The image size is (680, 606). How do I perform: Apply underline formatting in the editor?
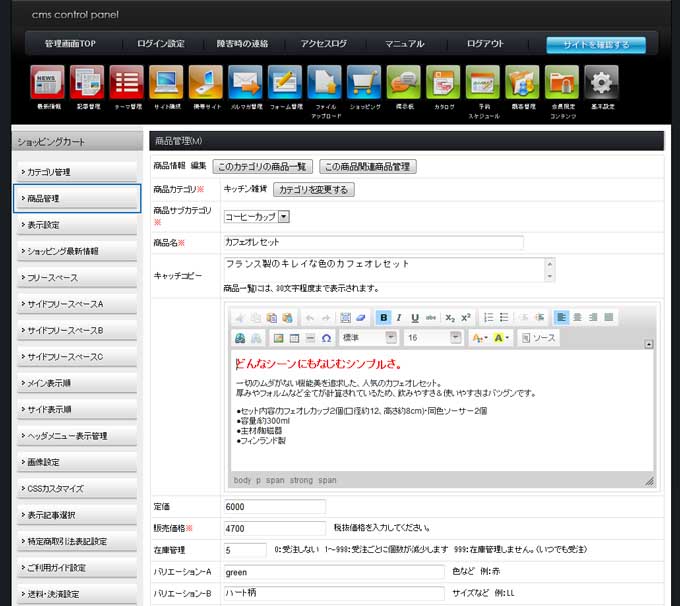click(x=414, y=317)
